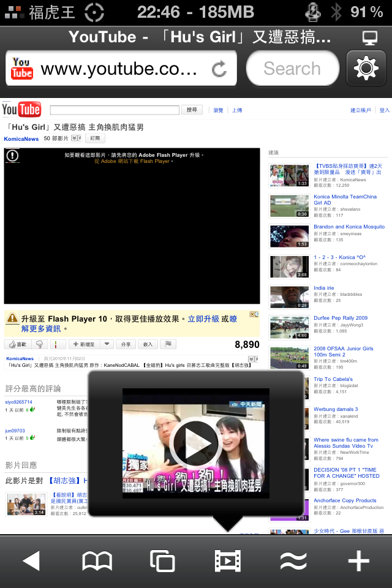Click India irie thumbnail 0:26

tap(289, 298)
